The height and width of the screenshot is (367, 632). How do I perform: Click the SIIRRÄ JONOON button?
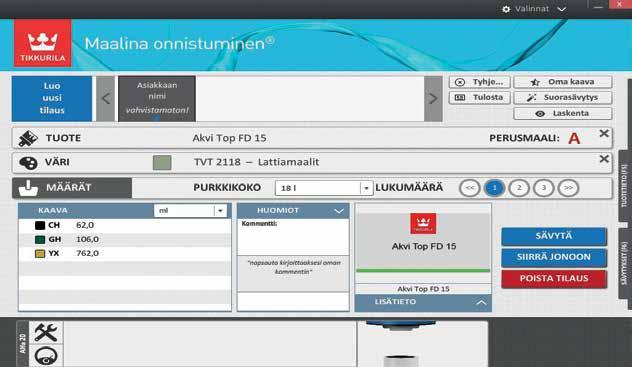(554, 257)
